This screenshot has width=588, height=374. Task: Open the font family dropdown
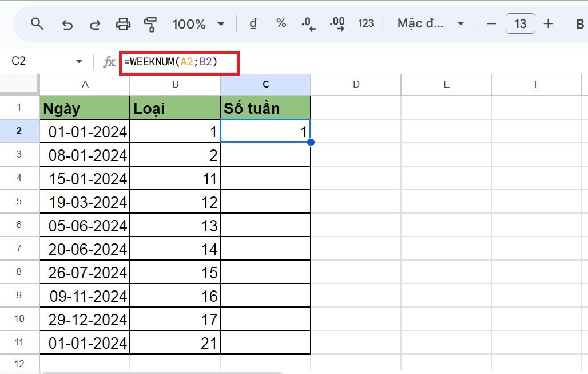click(x=431, y=23)
